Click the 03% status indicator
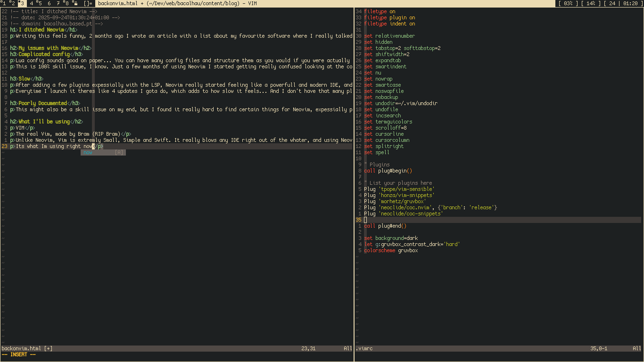This screenshot has width=644, height=362. coord(568,3)
